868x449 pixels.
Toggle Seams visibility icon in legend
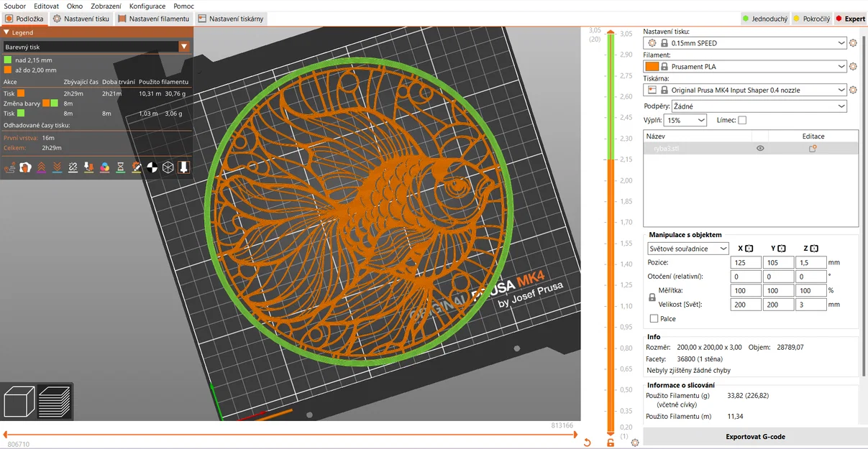[x=73, y=167]
